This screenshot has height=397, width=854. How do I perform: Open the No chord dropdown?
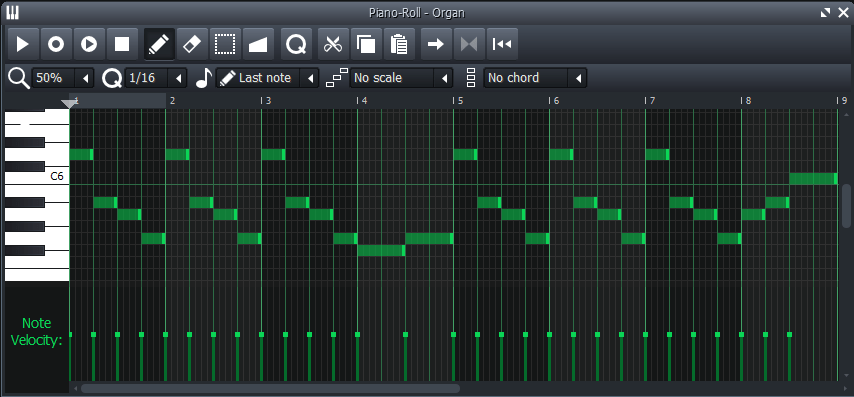pyautogui.click(x=535, y=78)
